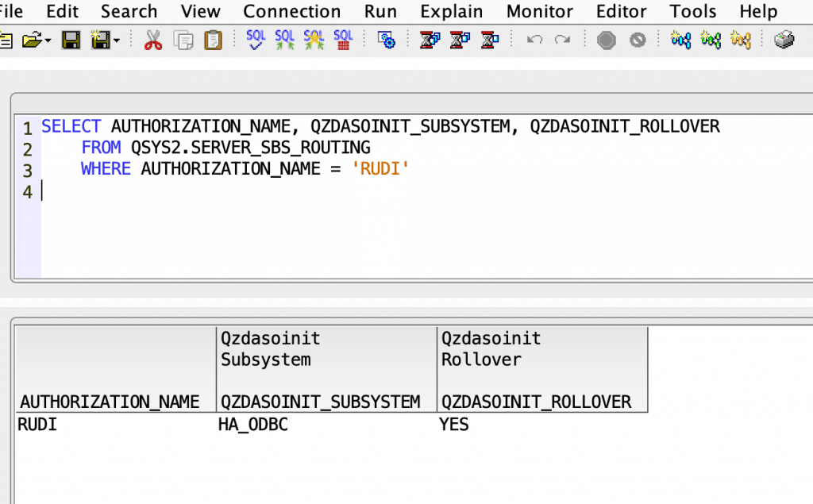Select the HA_ODBC result cell
Viewport: 813px width, 504px height.
tap(252, 425)
